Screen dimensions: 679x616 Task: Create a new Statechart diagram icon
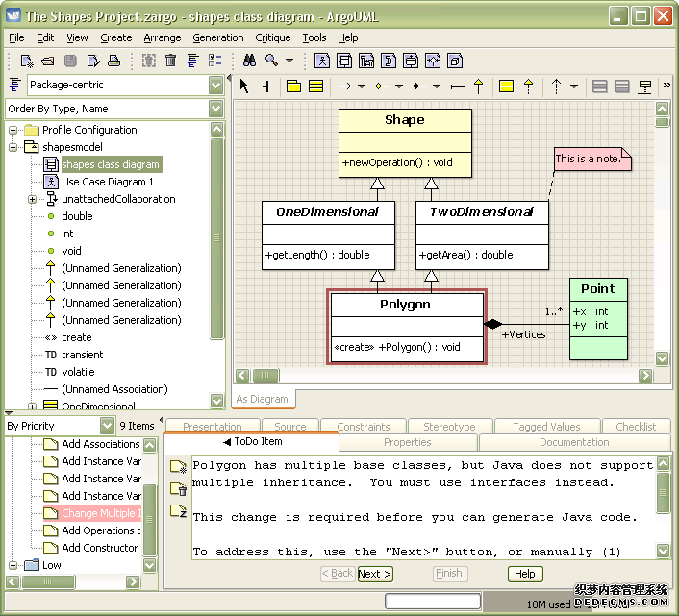[411, 61]
